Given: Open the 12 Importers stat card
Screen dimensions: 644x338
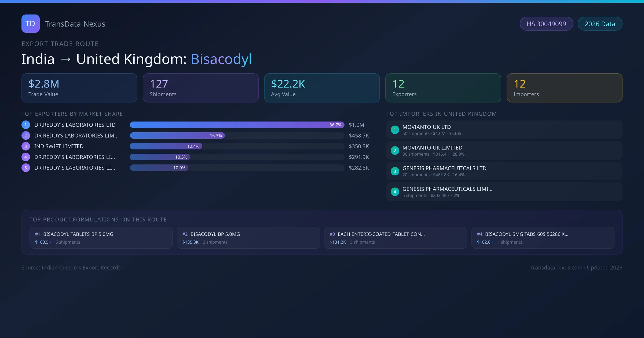Looking at the screenshot, I should (x=564, y=88).
